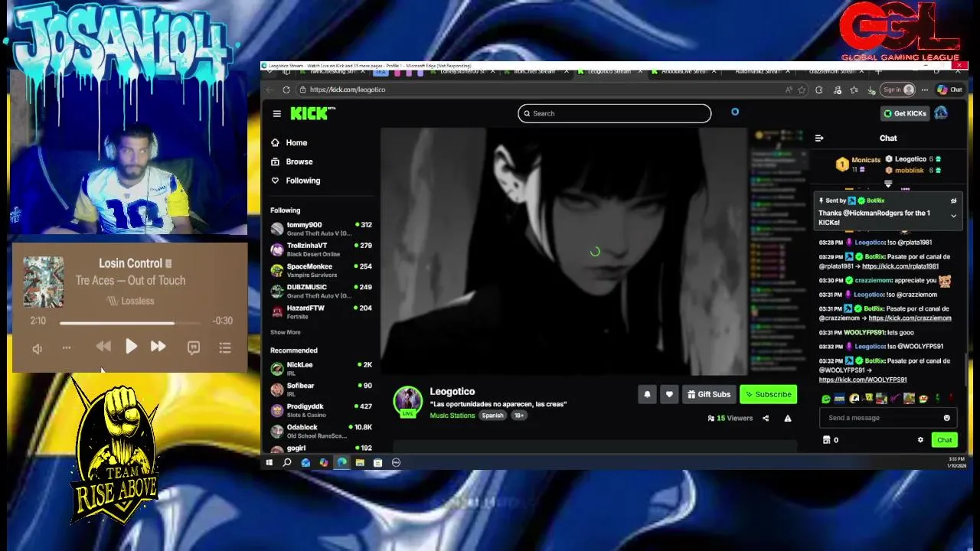Open Odablock in Recommended list

(322, 431)
